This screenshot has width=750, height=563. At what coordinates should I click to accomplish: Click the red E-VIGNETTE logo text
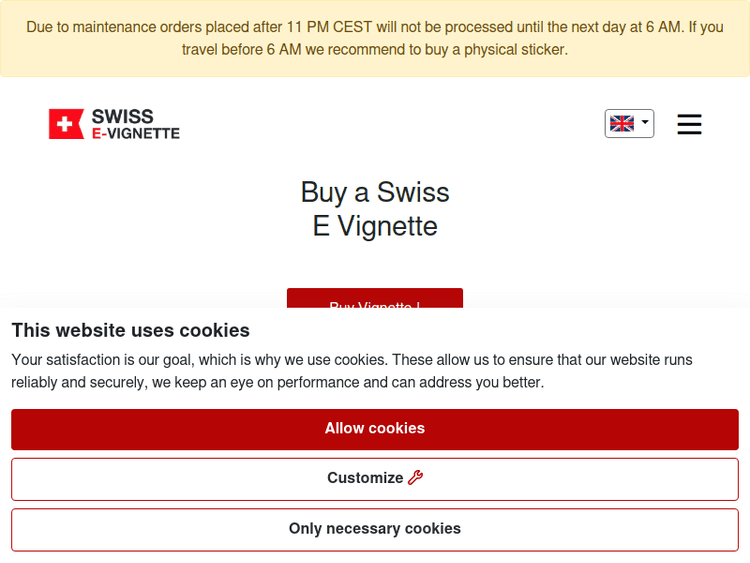135,133
